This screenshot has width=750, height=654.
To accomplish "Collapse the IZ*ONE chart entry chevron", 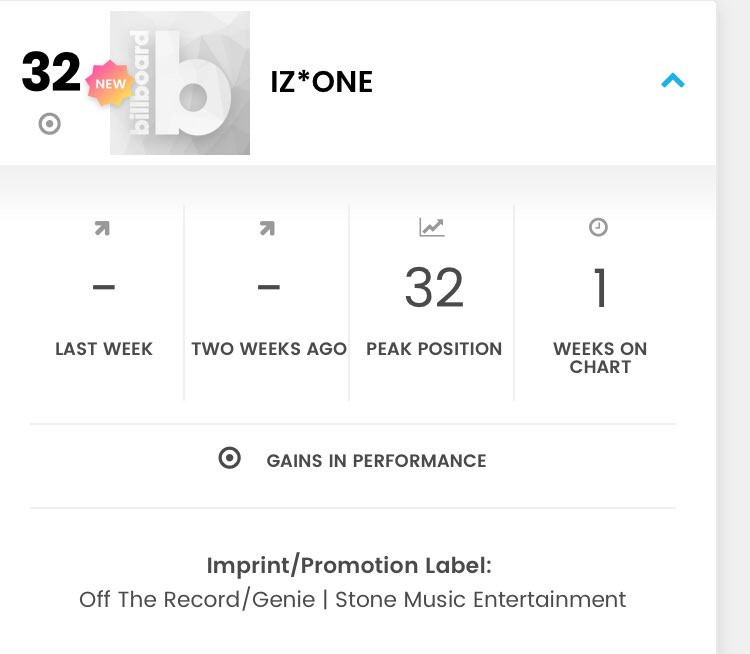I will click(673, 80).
